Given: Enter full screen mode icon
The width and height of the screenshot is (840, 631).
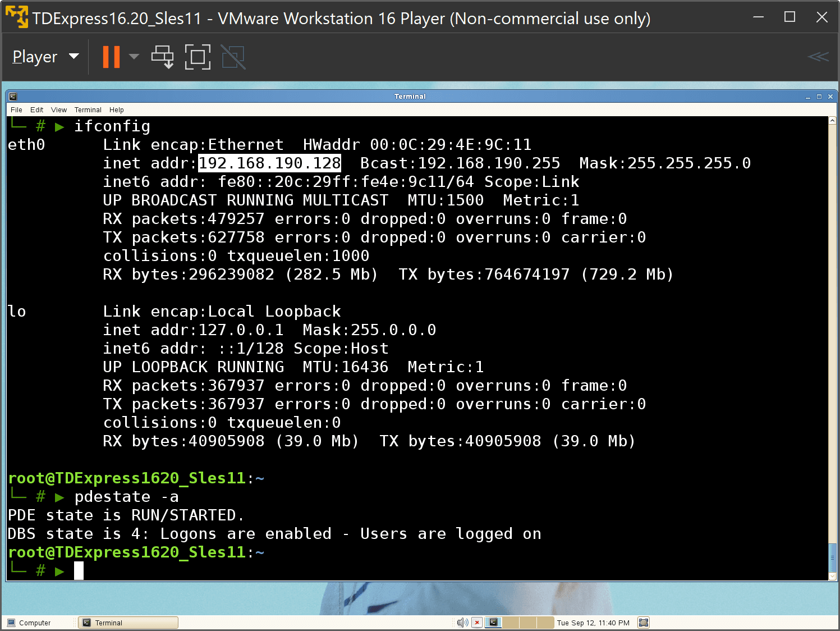Looking at the screenshot, I should click(x=198, y=57).
